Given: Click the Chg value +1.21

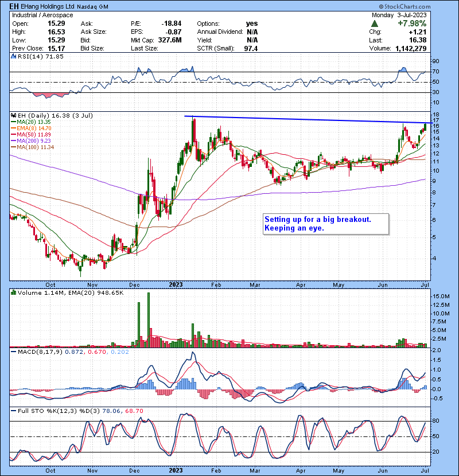Looking at the screenshot, I should point(417,32).
